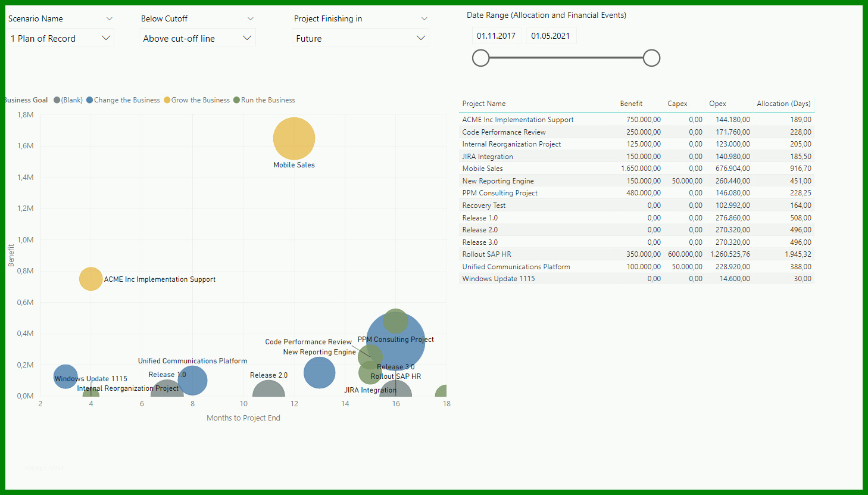This screenshot has width=868, height=495.
Task: Select JIRA Integration table row
Action: (x=636, y=157)
